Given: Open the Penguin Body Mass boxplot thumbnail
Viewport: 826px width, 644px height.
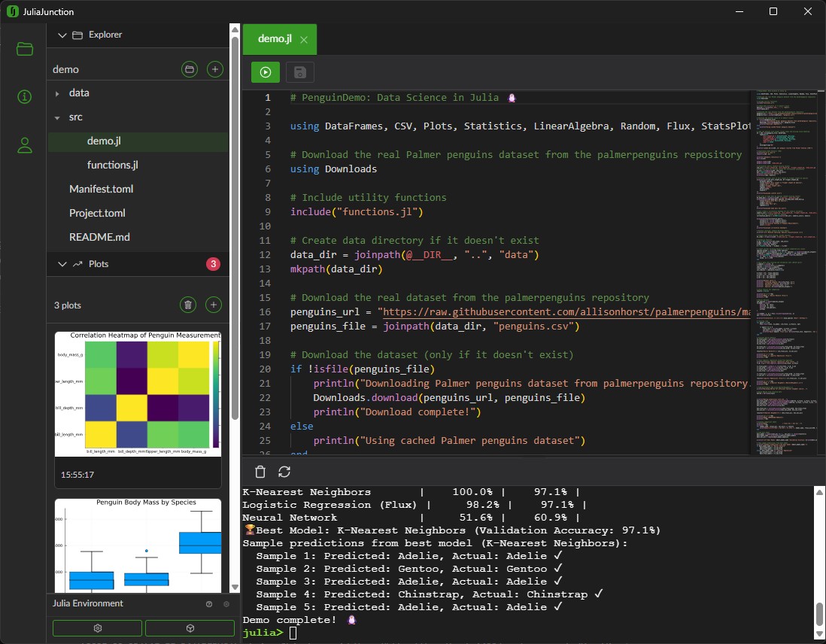Looking at the screenshot, I should coord(138,545).
